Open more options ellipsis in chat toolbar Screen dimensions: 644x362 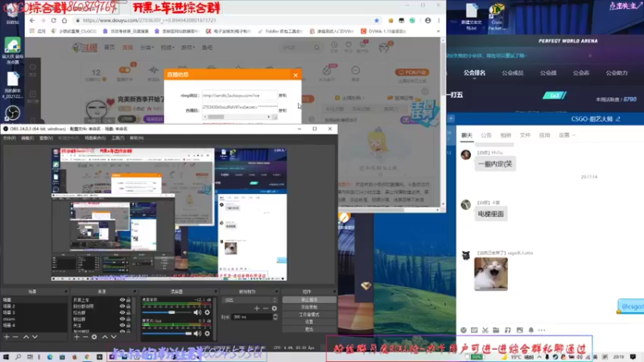pyautogui.click(x=542, y=330)
